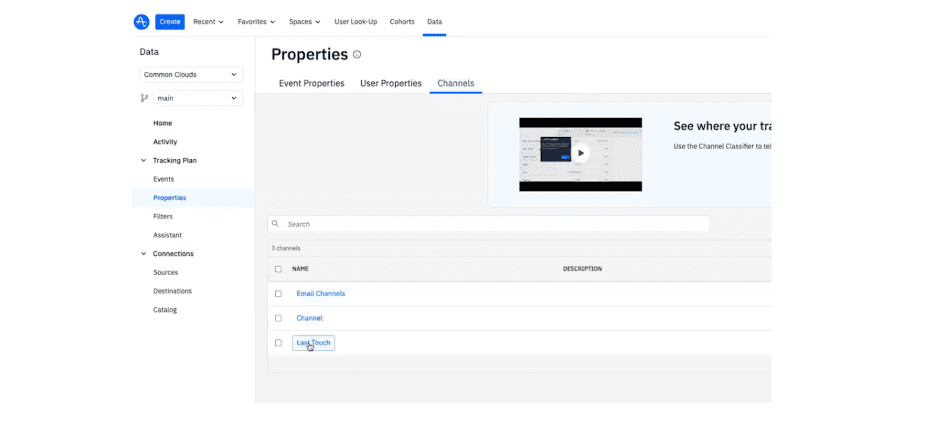Viewport: 927px width, 429px height.
Task: Check the Email Channels row checkbox
Action: pyautogui.click(x=278, y=294)
